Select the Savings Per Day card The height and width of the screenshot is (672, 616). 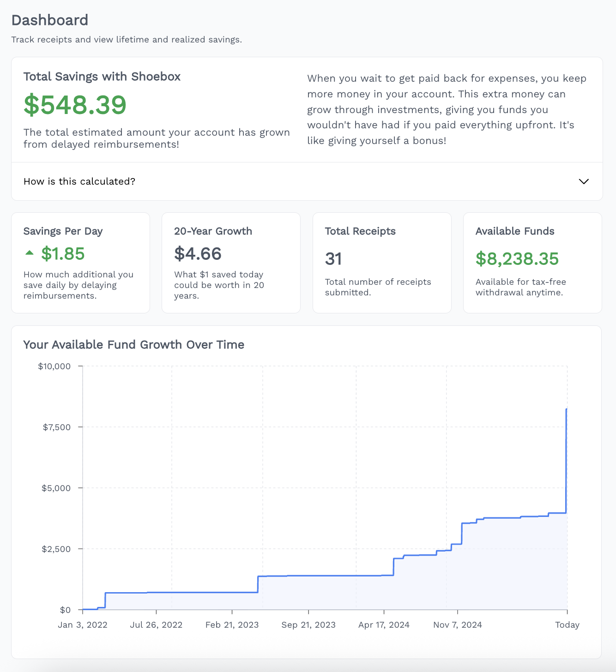(80, 263)
